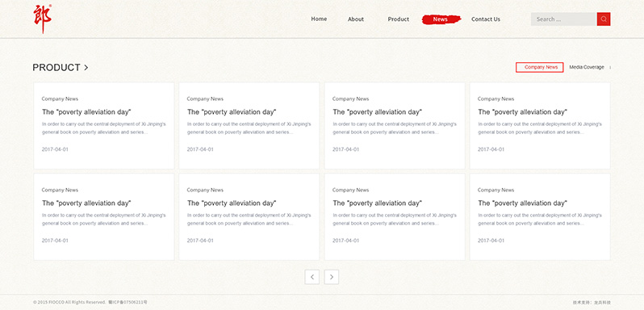Select the highlighted News menu item
Screen dimensions: 644x310
point(441,19)
